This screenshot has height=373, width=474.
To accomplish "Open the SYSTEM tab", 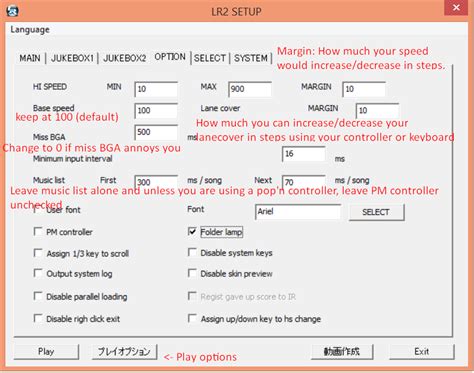I will pyautogui.click(x=251, y=58).
